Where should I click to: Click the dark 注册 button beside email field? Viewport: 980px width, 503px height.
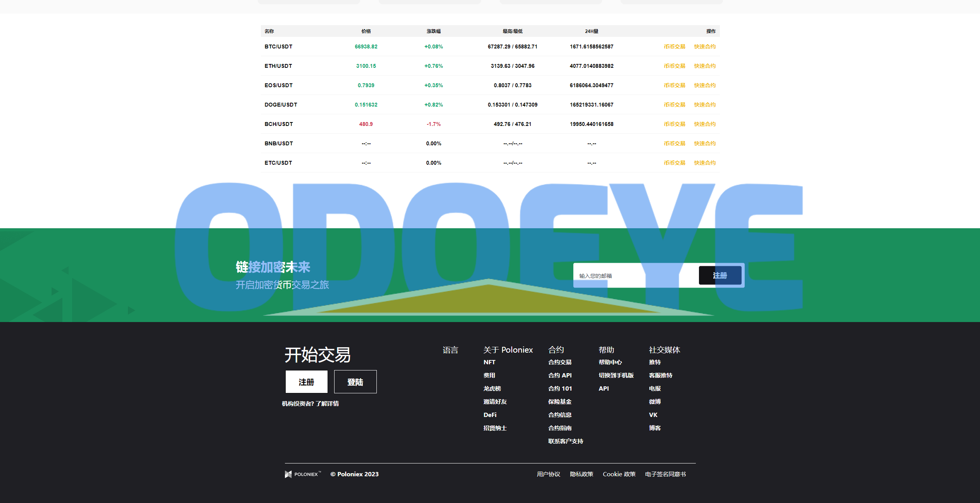click(720, 276)
